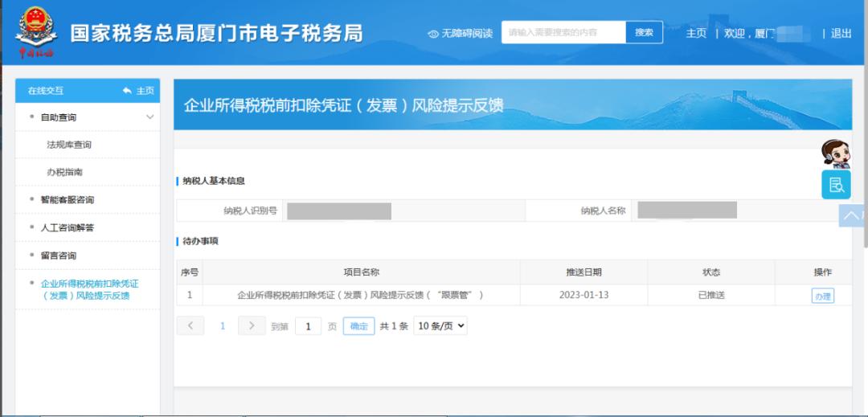Click the 在线交互 sidebar header
The height and width of the screenshot is (417, 868).
[x=45, y=91]
